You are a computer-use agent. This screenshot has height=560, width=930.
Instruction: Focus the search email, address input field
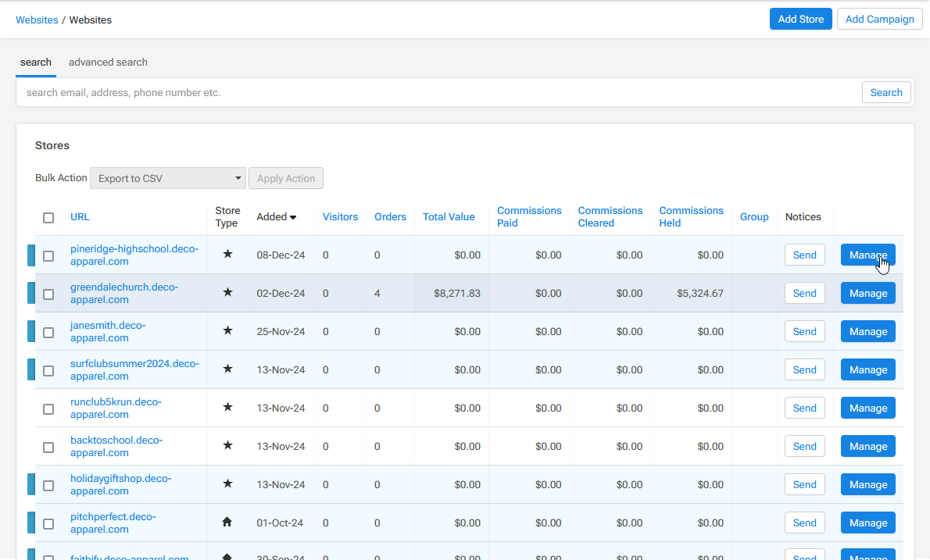click(x=438, y=92)
